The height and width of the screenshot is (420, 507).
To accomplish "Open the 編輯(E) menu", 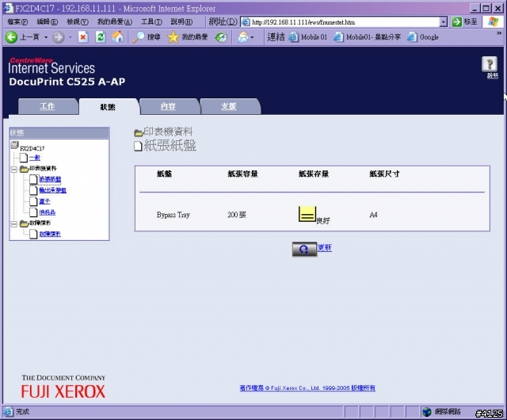I will click(48, 21).
